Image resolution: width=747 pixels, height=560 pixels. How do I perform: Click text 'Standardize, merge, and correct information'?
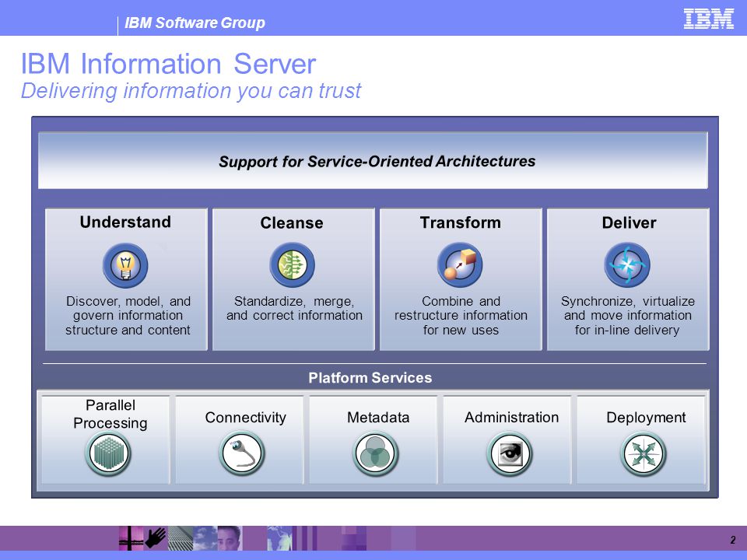294,308
